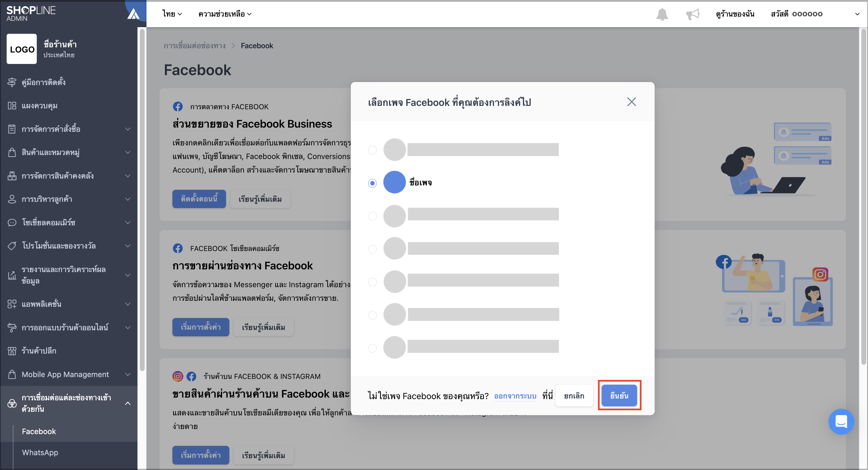
Task: Click the channel integration circles icon
Action: point(12,403)
